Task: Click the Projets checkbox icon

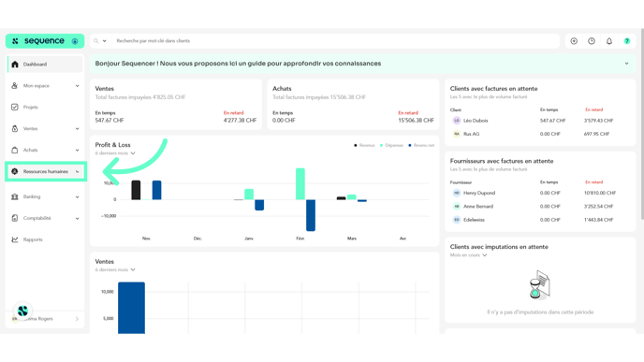Action: click(15, 108)
